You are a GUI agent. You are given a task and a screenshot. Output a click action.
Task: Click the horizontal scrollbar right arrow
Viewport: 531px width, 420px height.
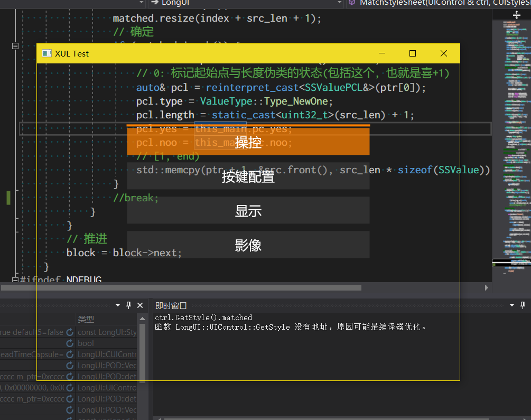(x=486, y=287)
